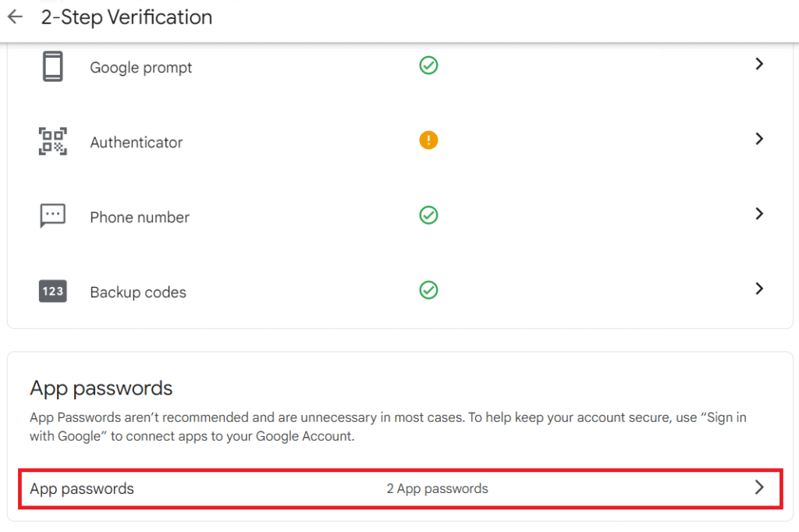The image size is (799, 532).
Task: Click the 2 App passwords count
Action: [437, 488]
